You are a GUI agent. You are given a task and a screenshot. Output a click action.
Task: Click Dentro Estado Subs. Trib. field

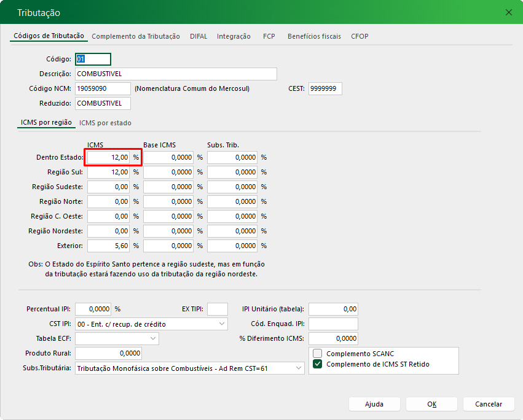tap(232, 157)
